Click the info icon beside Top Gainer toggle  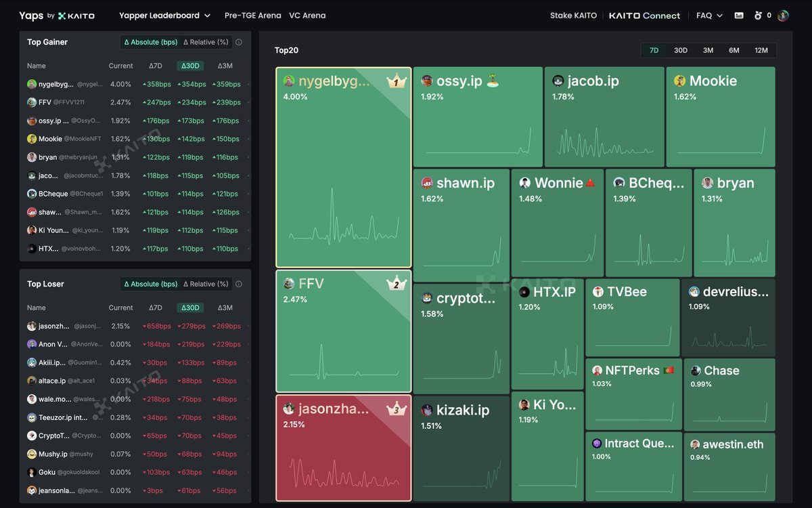click(x=238, y=41)
